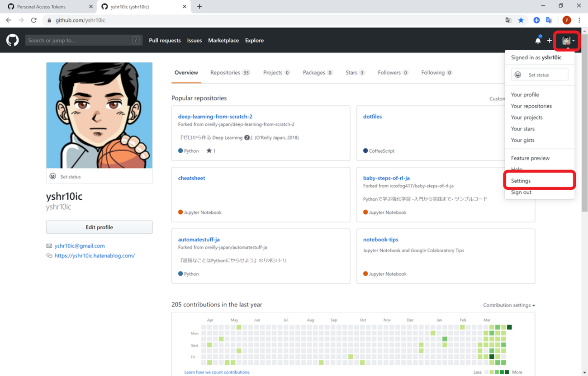Click the GitHub octocat logo
Viewport: 588px width, 376px height.
(13, 40)
